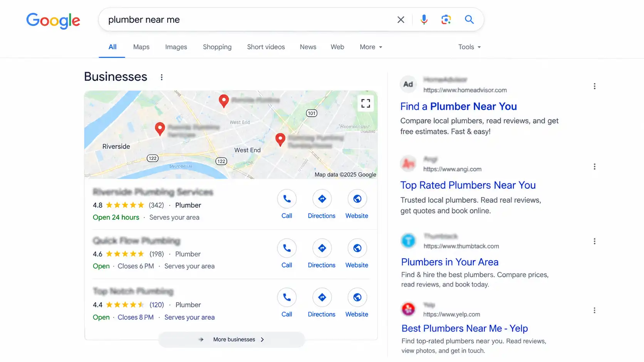Click the More businesses button

click(x=231, y=340)
